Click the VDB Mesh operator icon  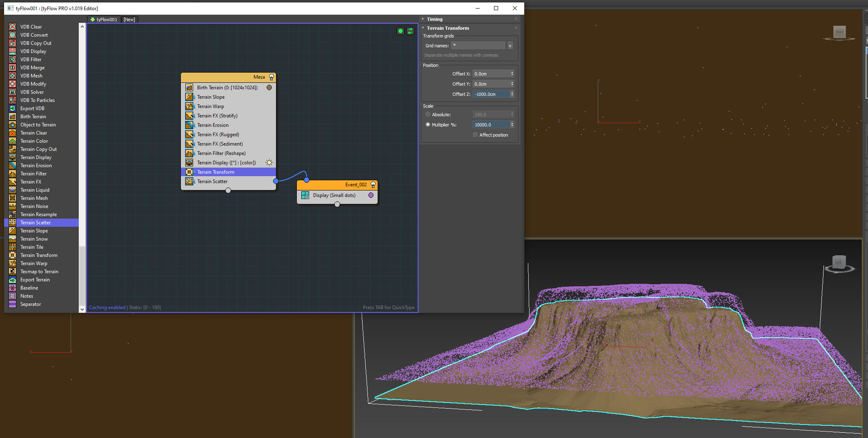pos(13,76)
